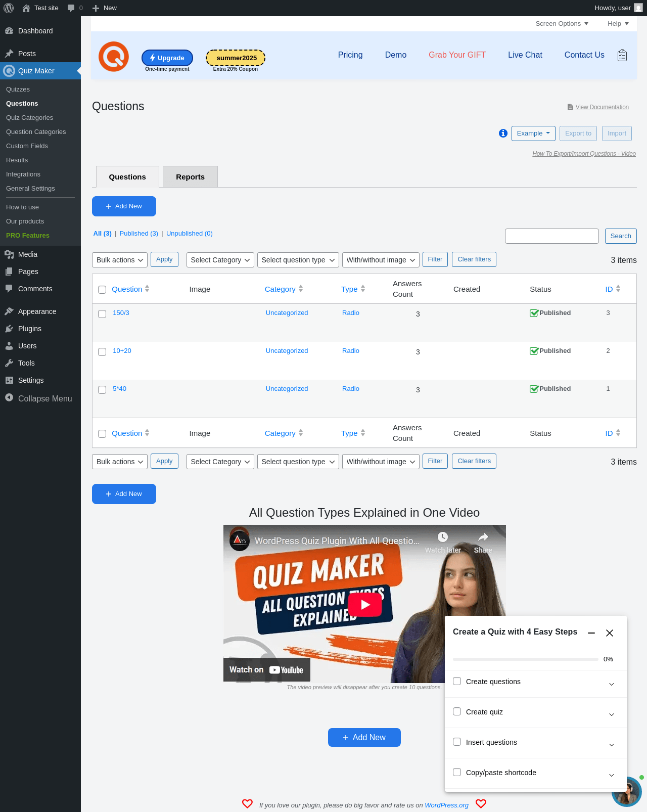Click the Upgrade button
Screen dimensions: 647x812
pos(167,58)
